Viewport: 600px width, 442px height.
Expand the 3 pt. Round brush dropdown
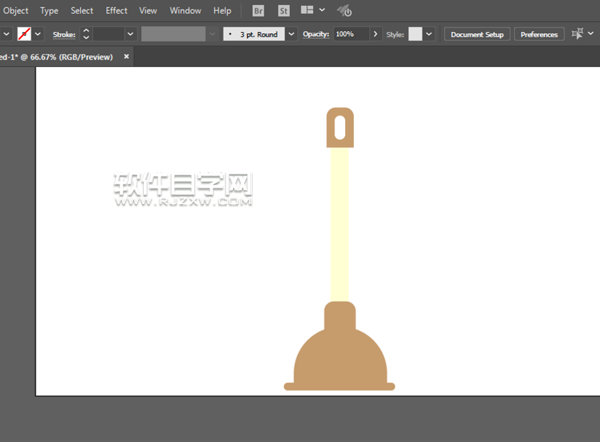tap(291, 34)
